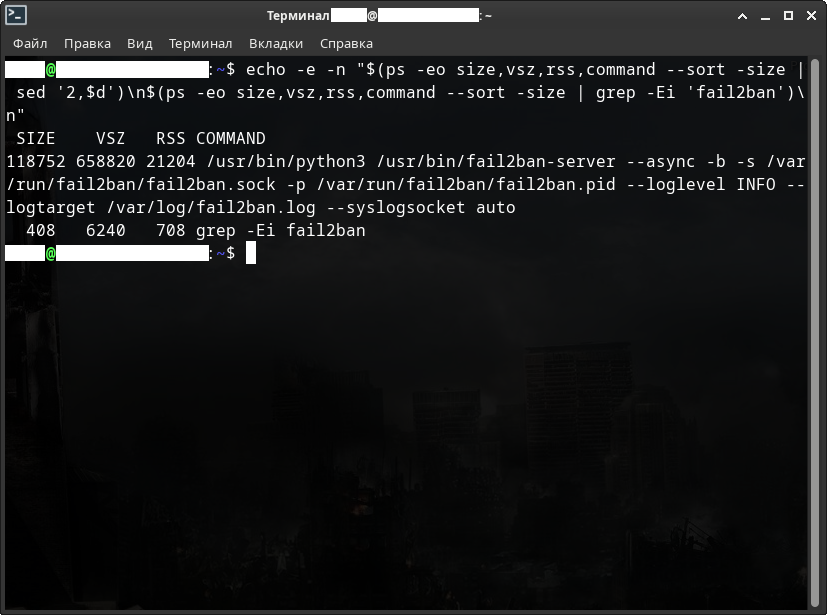
Task: Close the terminal window
Action: point(810,15)
